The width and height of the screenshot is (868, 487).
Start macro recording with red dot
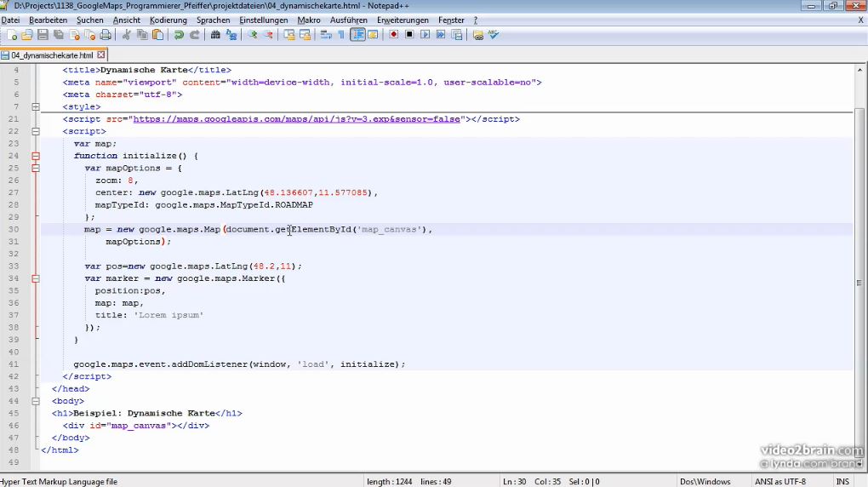coord(394,35)
